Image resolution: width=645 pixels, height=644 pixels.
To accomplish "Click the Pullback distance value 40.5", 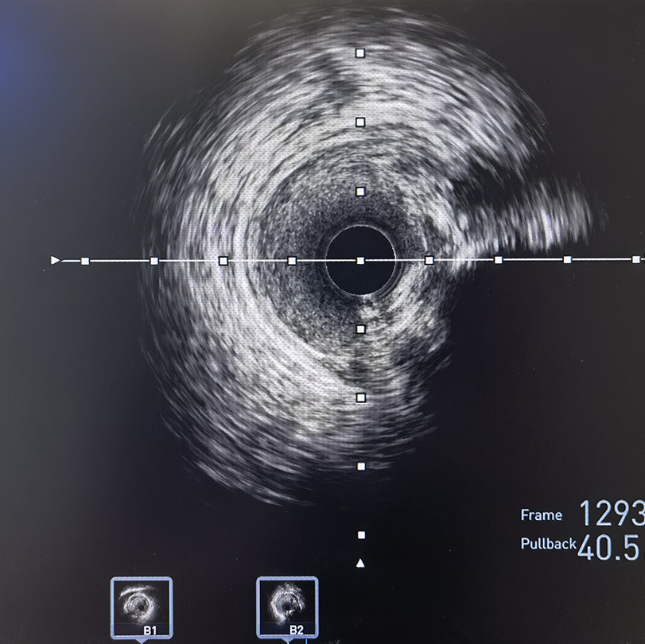I will tap(609, 547).
